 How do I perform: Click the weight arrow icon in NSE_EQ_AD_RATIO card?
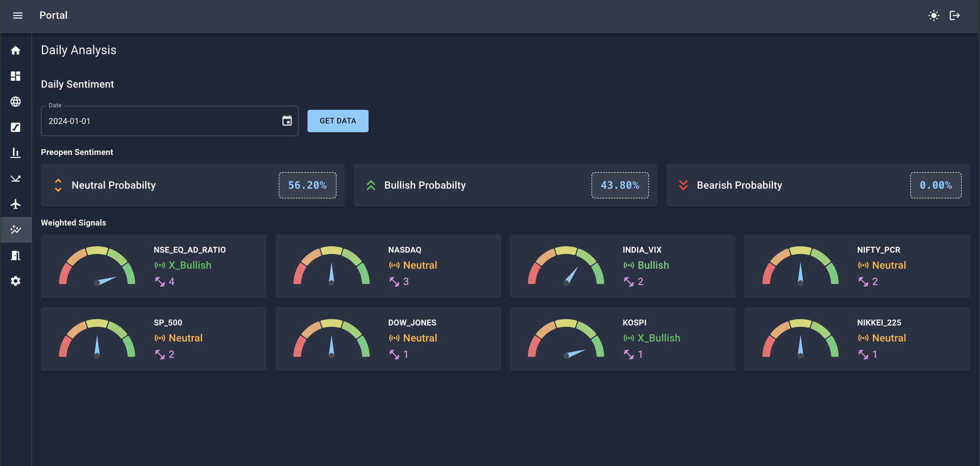[x=160, y=282]
